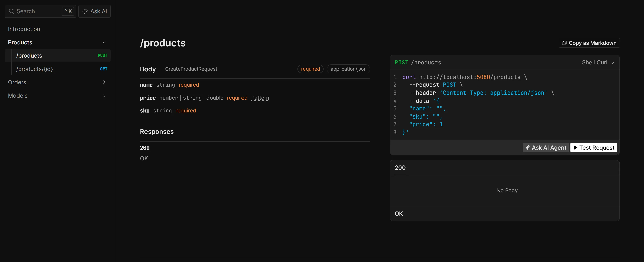Select the /products/{id} GET endpoint
The image size is (644, 262).
tap(58, 69)
